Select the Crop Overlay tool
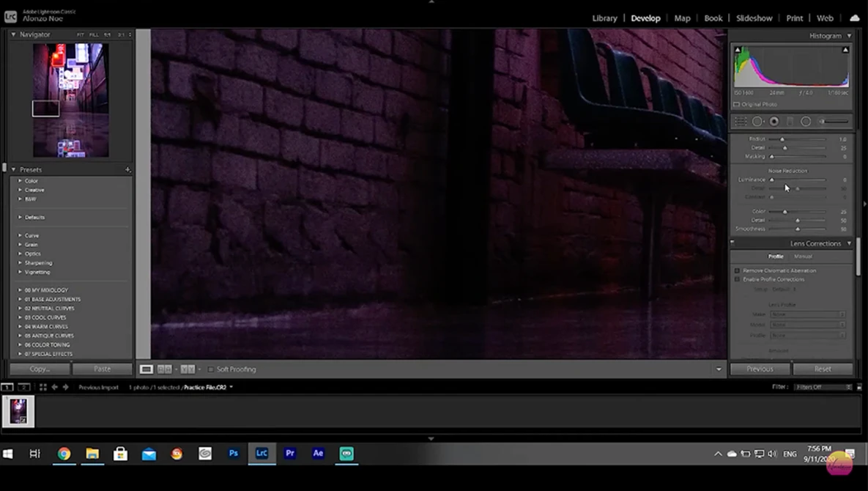This screenshot has height=491, width=868. [x=741, y=121]
